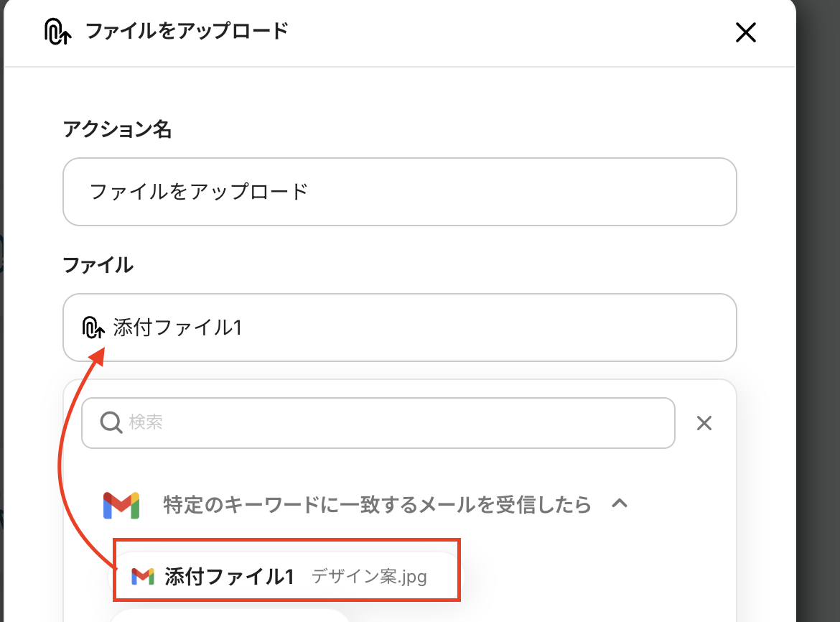Click small Gmail icon on 添付ファイル1 option
The height and width of the screenshot is (622, 840).
(143, 576)
